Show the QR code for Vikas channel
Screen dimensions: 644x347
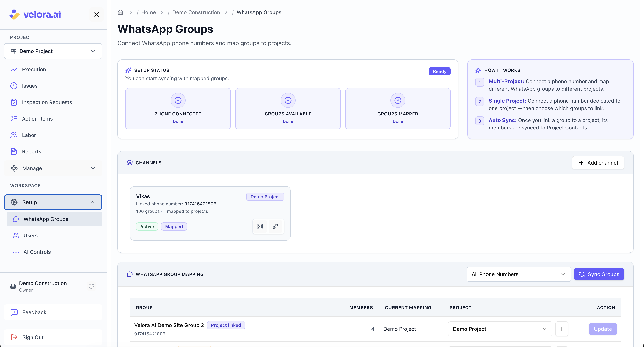point(260,226)
